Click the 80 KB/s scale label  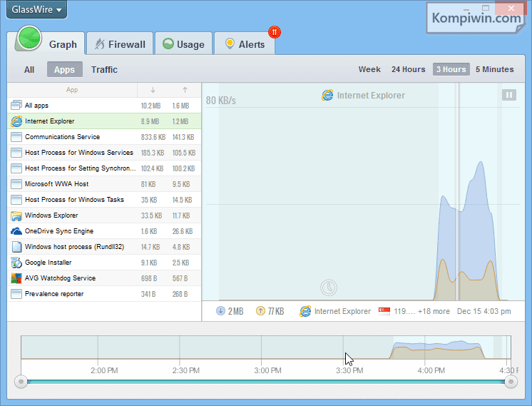221,101
